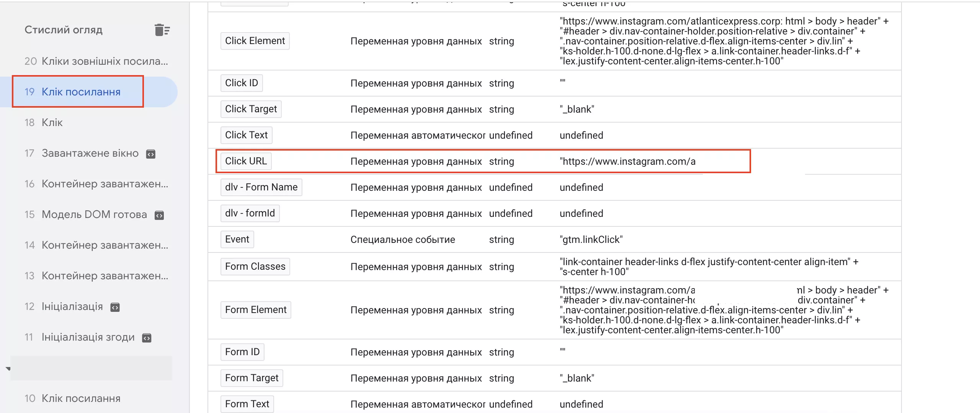980x413 pixels.
Task: Click the Click Target variable chip
Action: coord(251,109)
